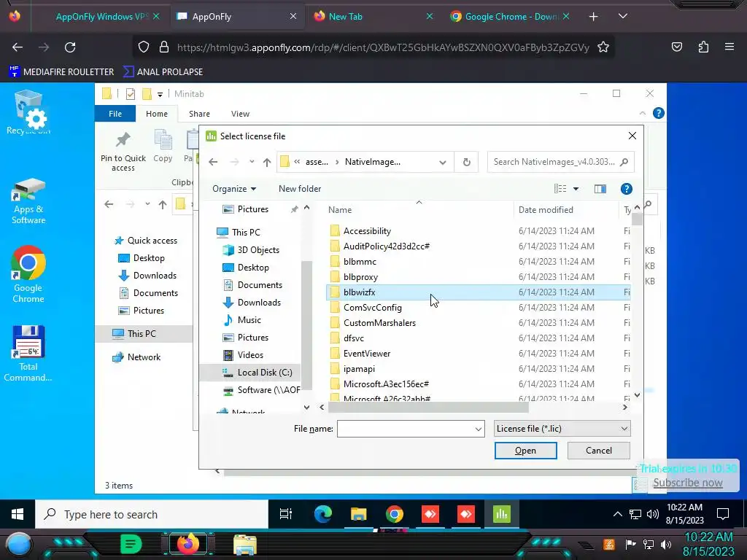Viewport: 747px width, 560px height.
Task: Reload the Firefox page
Action: [70, 47]
